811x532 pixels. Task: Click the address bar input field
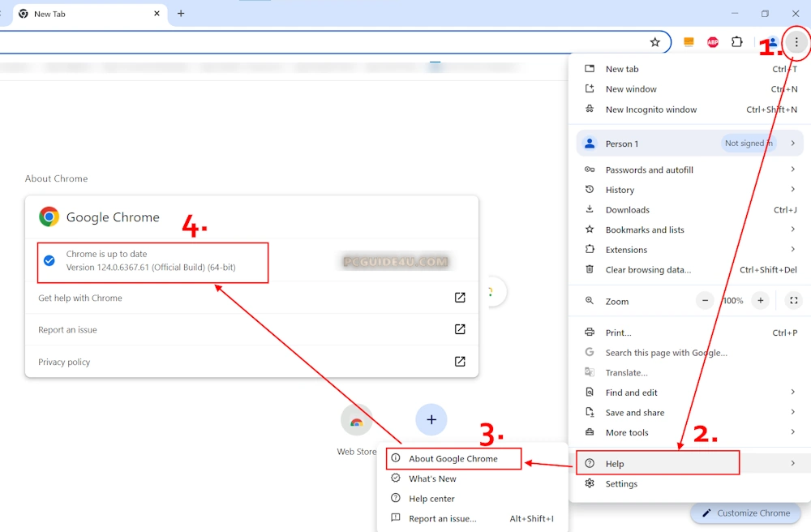324,42
